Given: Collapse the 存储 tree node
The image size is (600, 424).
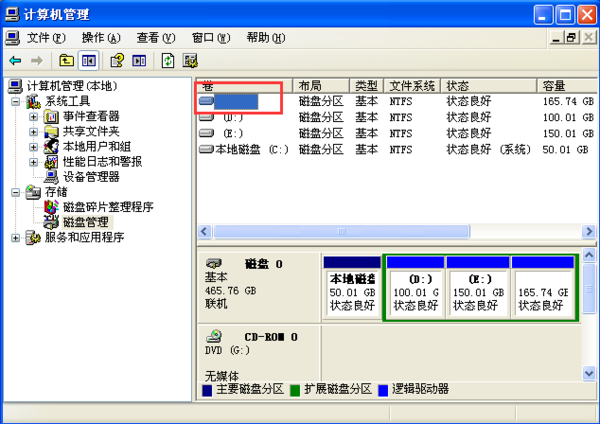Looking at the screenshot, I should tap(15, 192).
